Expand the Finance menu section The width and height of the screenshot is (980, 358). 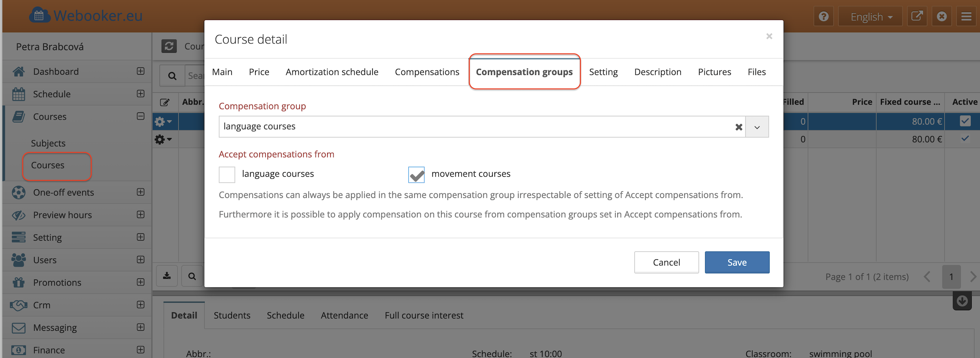[141, 350]
